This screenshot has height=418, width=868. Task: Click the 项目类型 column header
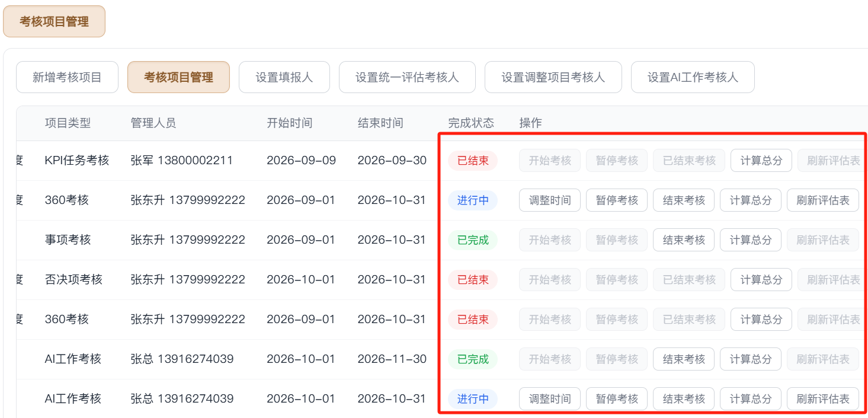(68, 123)
